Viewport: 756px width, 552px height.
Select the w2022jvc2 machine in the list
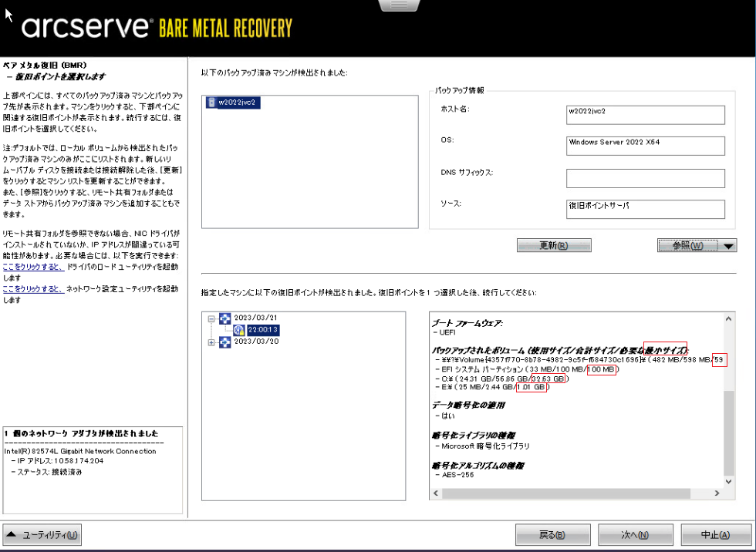coord(233,103)
